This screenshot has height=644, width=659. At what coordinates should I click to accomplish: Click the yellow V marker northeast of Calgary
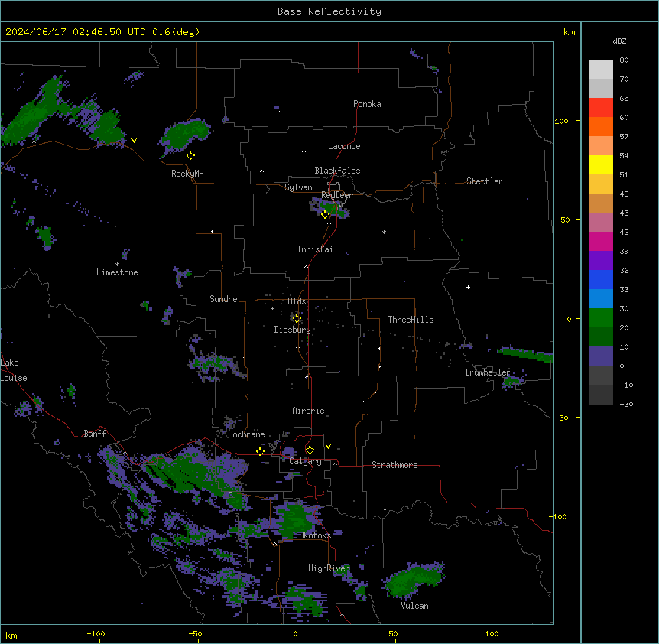click(x=328, y=447)
